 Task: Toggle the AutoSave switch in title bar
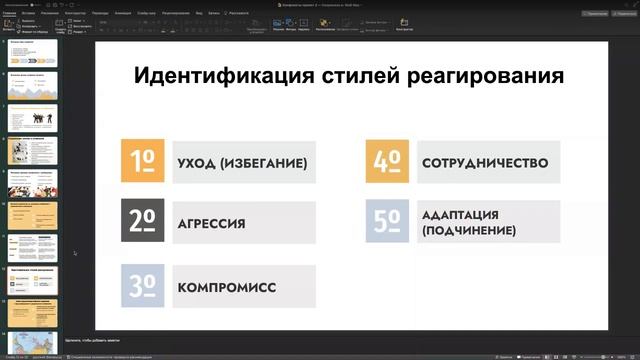pyautogui.click(x=35, y=5)
